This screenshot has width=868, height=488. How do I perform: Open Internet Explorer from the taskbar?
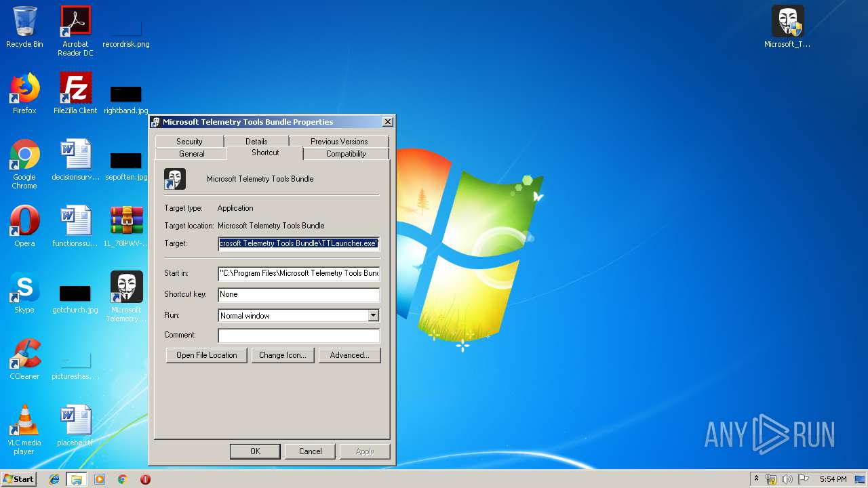pos(54,479)
